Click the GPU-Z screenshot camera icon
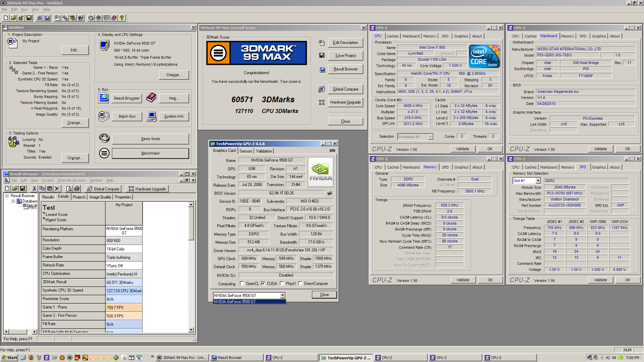644x362 pixels. (332, 151)
